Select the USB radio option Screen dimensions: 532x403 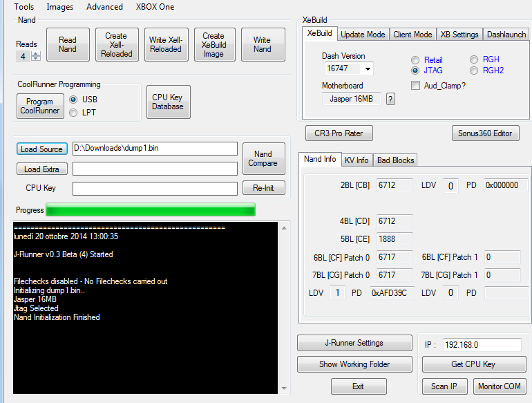73,100
